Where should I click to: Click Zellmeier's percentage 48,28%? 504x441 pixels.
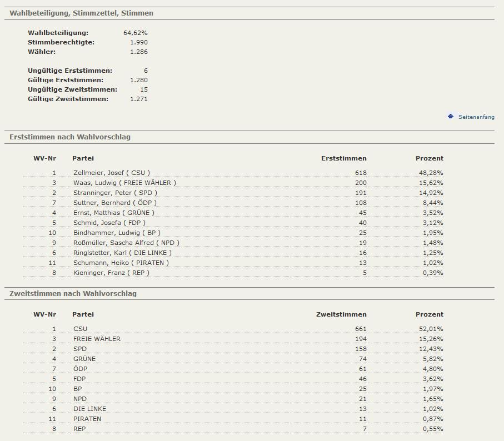(431, 173)
